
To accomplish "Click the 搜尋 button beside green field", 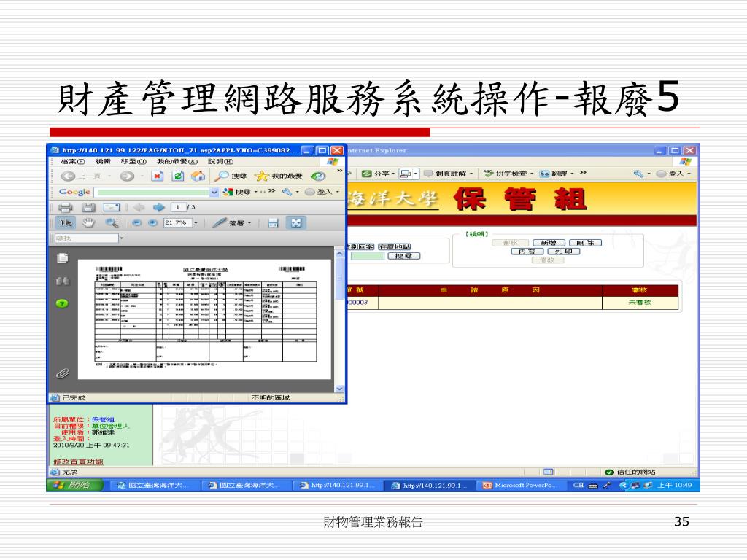I will pos(403,256).
